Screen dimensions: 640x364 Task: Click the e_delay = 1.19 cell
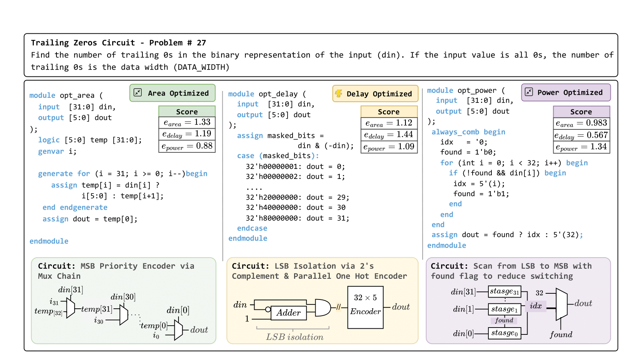pyautogui.click(x=187, y=134)
